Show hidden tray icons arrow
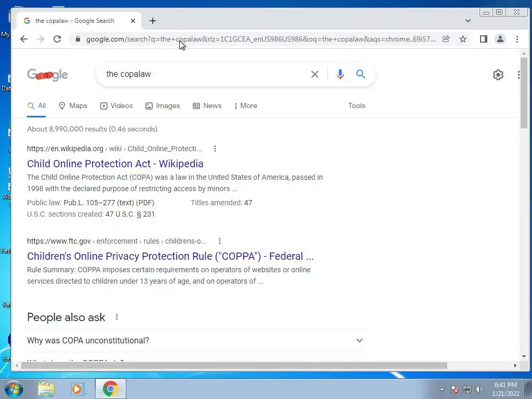 pyautogui.click(x=442, y=389)
